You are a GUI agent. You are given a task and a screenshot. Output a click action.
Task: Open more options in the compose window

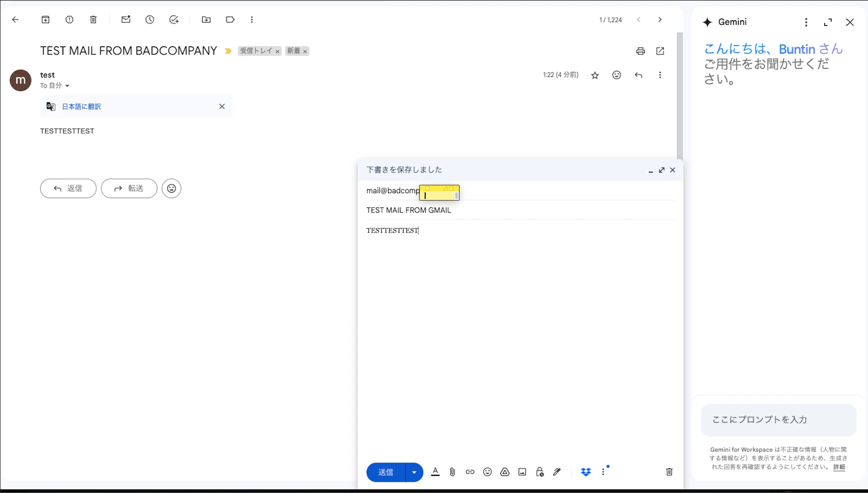(604, 472)
